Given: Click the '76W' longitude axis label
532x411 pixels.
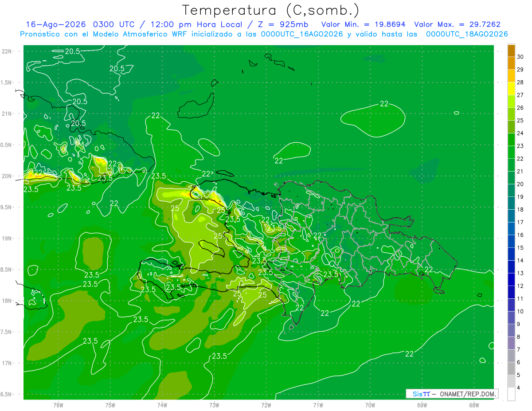Looking at the screenshot, I should [x=58, y=405].
